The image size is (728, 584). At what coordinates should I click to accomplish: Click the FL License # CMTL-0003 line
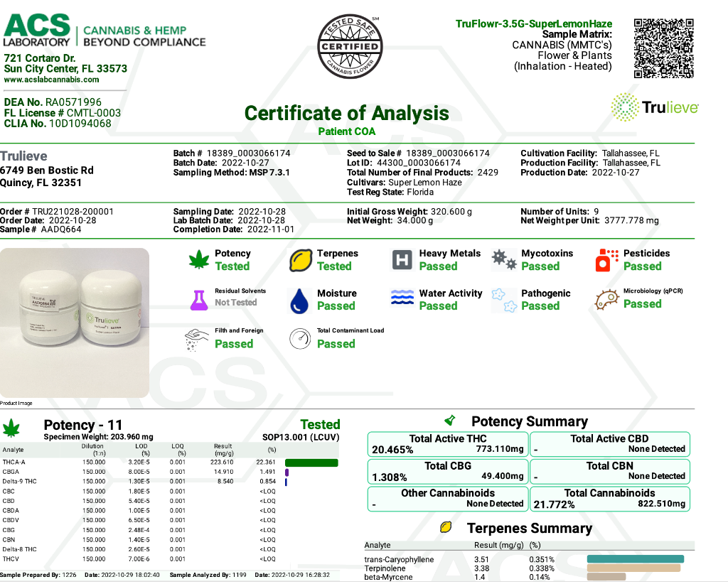click(63, 113)
